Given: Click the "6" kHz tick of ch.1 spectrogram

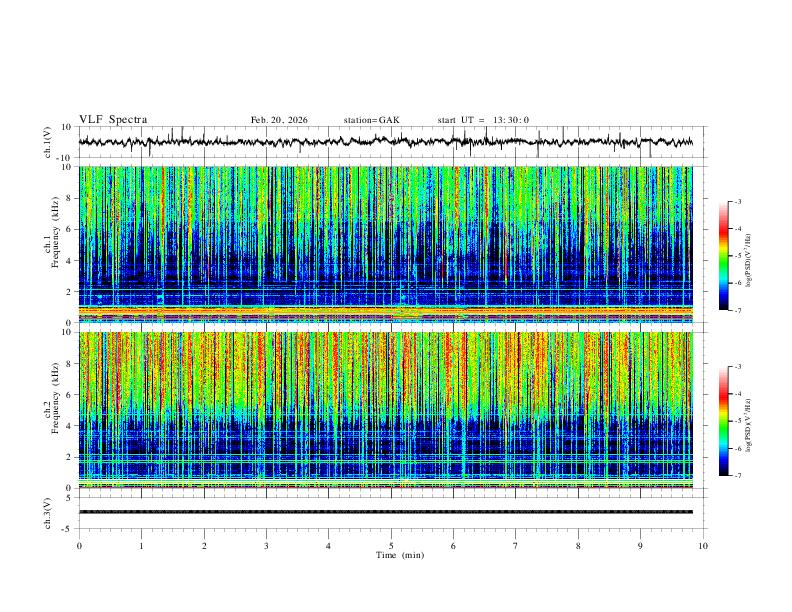Looking at the screenshot, I should click(x=70, y=229).
